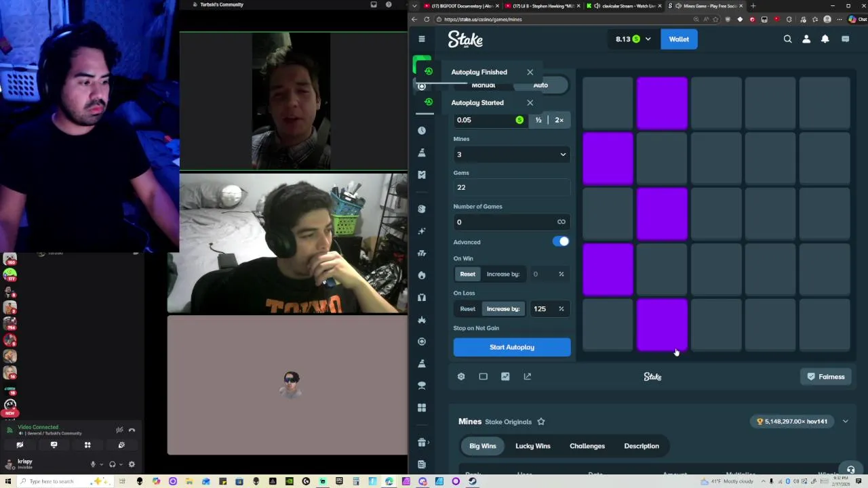Screen dimensions: 868x488
Task: Mute the Discord microphone
Action: click(x=93, y=464)
